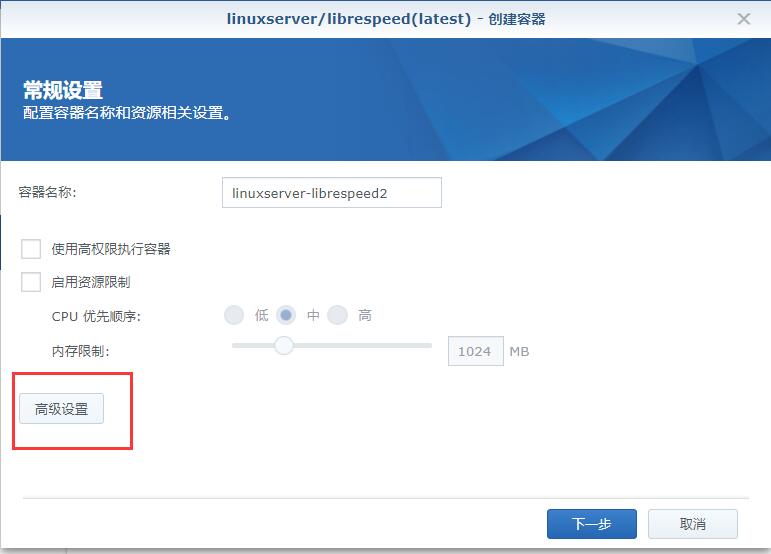This screenshot has width=771, height=554.
Task: Click the 常规设置 header heading
Action: (63, 90)
